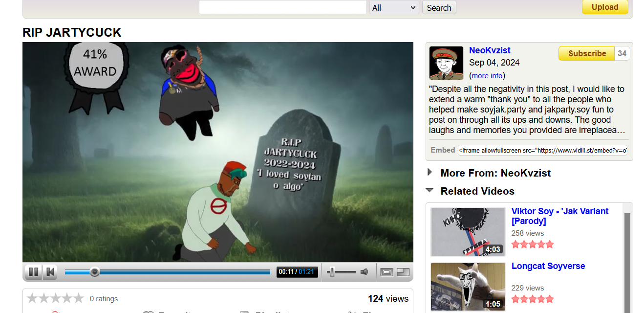The width and height of the screenshot is (644, 313).
Task: Click the video seek bar handle
Action: [95, 272]
